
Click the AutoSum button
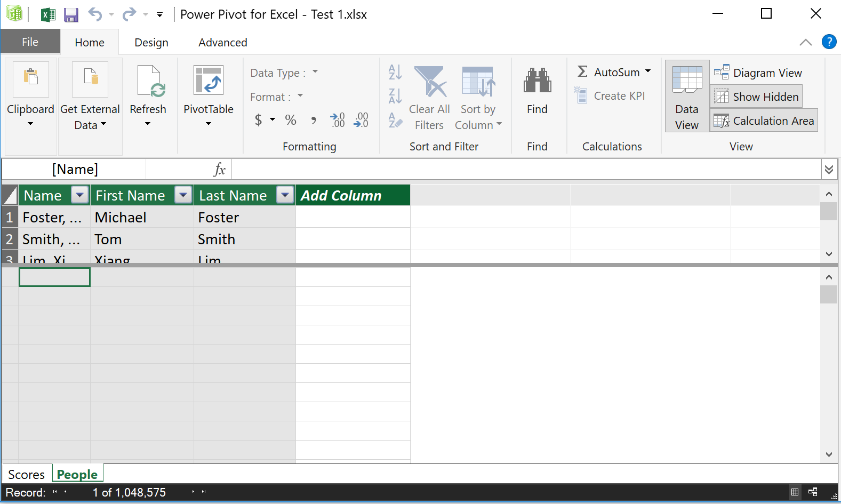coord(609,72)
